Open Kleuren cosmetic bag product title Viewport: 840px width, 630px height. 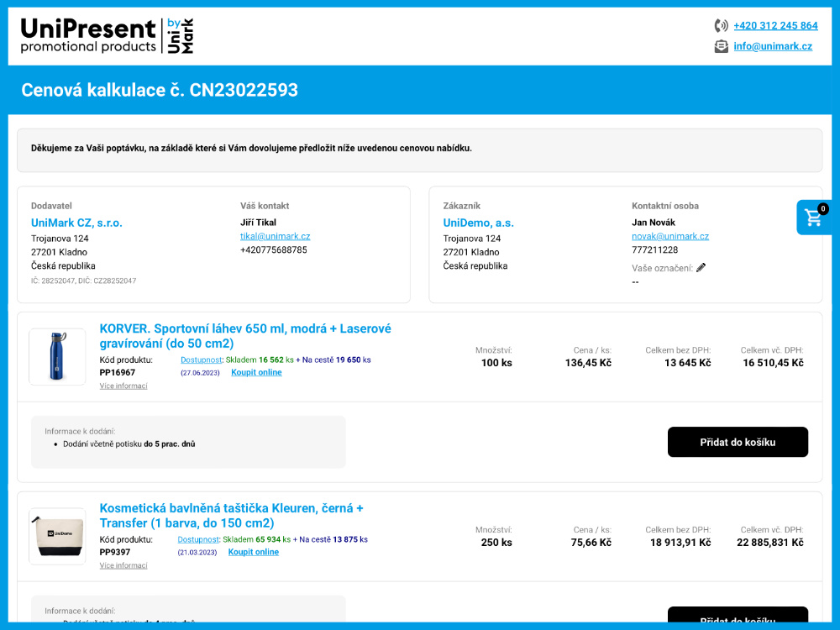pyautogui.click(x=232, y=516)
